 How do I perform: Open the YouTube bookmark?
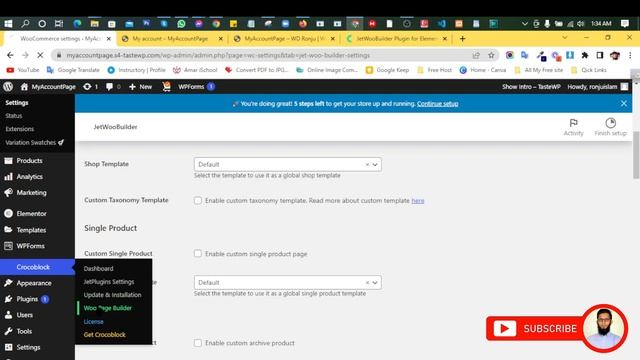(x=23, y=70)
